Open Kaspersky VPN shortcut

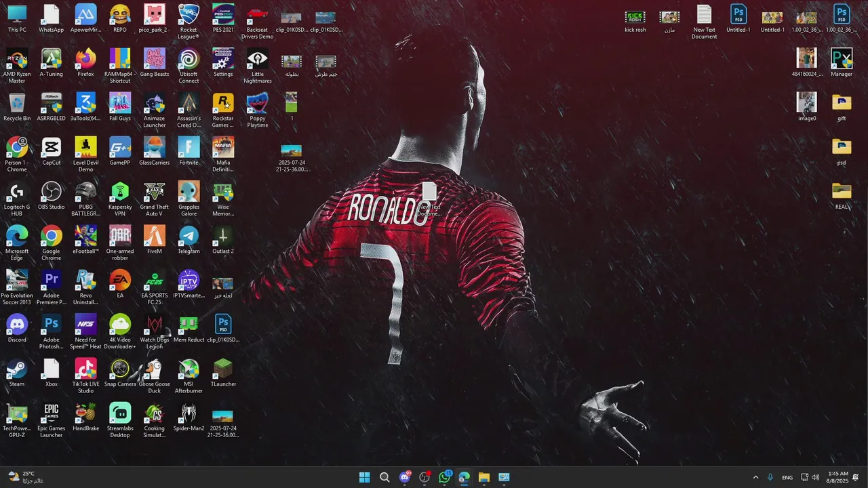point(120,199)
